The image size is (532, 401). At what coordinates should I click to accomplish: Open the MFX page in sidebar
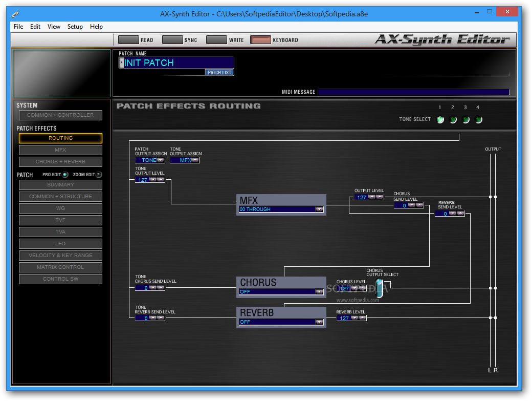pyautogui.click(x=60, y=150)
